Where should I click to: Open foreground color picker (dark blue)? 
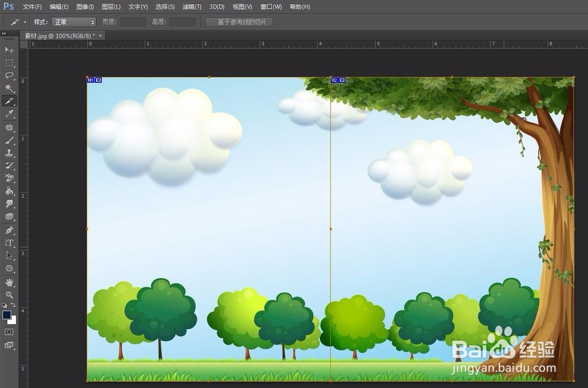coord(6,315)
